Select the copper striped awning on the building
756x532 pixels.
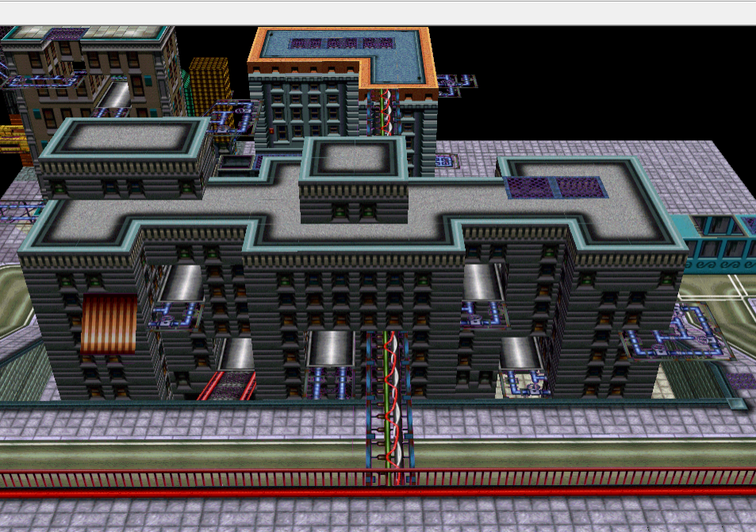pos(109,323)
